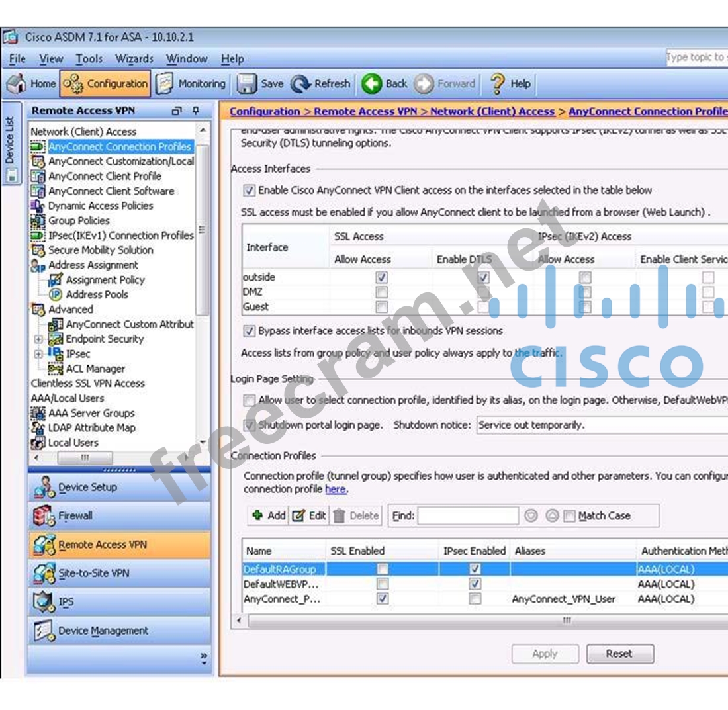Refresh the ASDM configuration
Viewport: 728px width, 710px height.
(x=301, y=84)
